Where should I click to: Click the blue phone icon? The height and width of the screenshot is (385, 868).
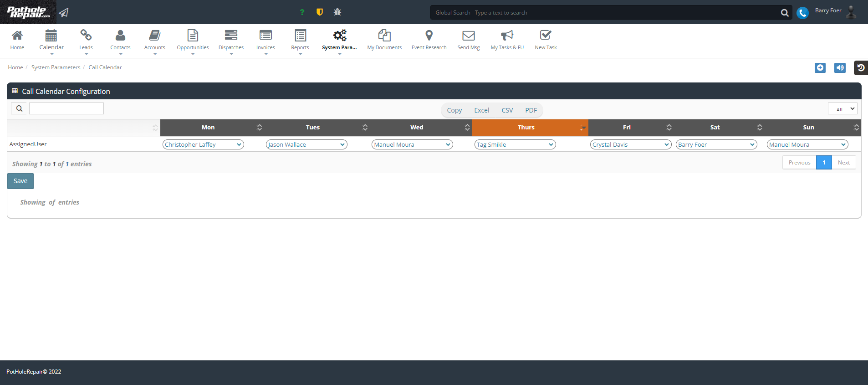(x=803, y=13)
